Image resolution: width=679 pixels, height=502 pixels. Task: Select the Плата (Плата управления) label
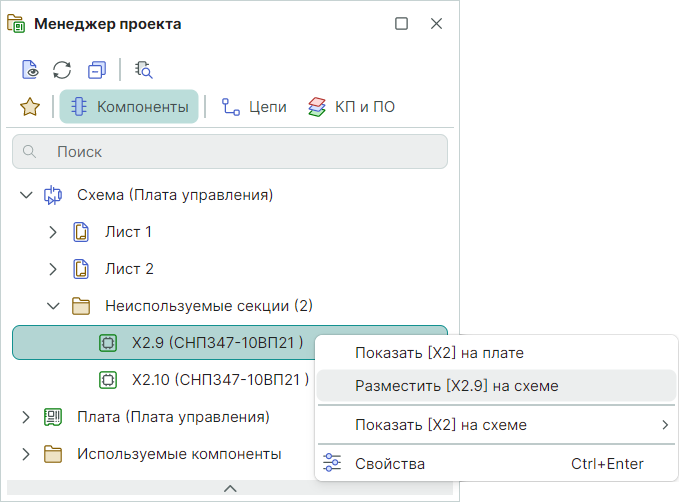173,417
